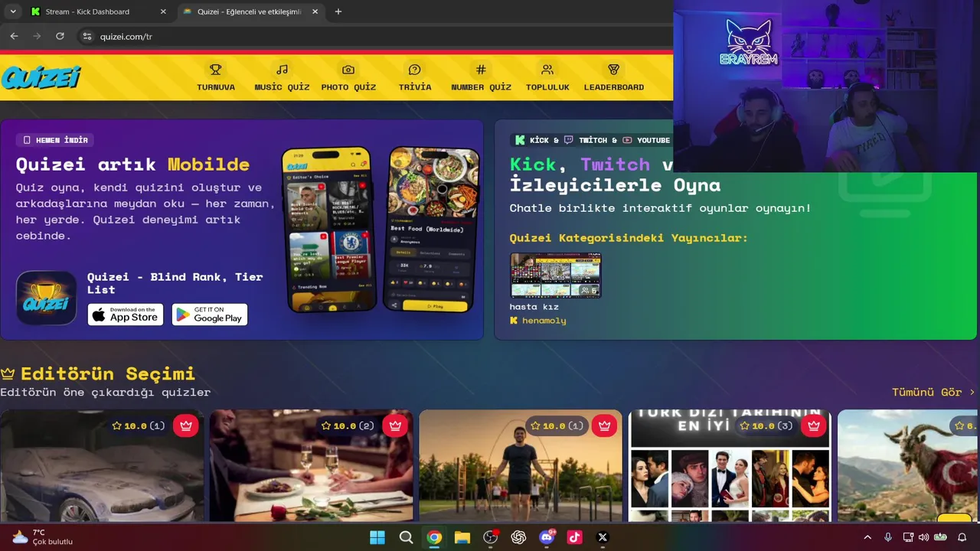Viewport: 980px width, 551px height.
Task: Open Discord from the taskbar
Action: pyautogui.click(x=547, y=537)
